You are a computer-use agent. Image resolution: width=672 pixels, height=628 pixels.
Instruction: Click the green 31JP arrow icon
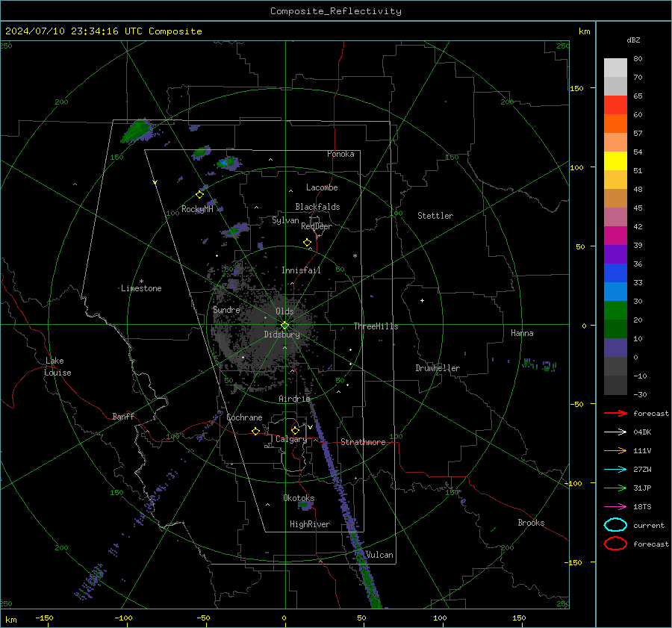615,488
